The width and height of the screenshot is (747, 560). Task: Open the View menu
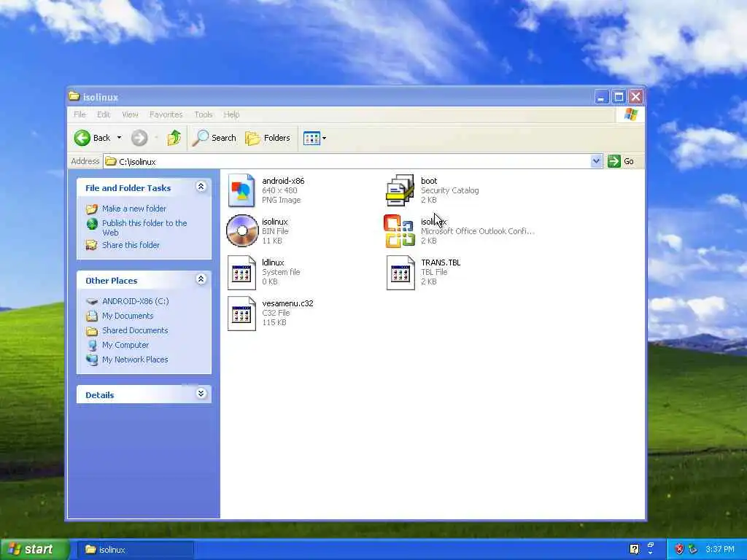point(130,114)
